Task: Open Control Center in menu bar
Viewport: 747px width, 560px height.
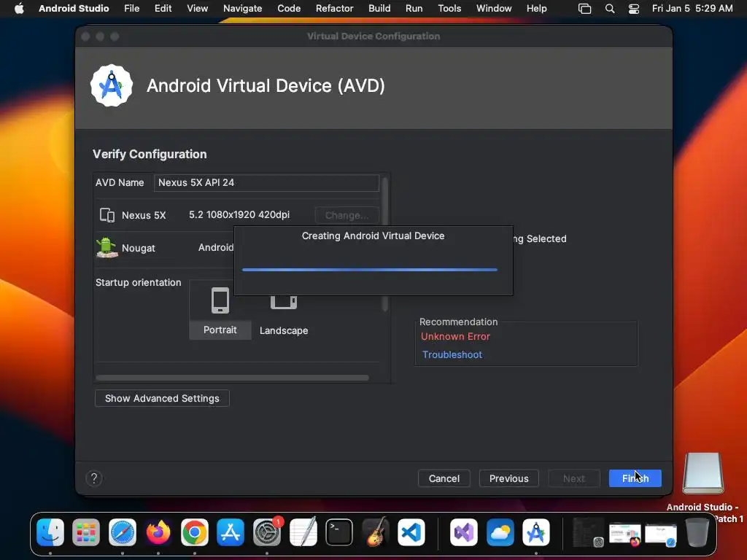Action: tap(634, 9)
